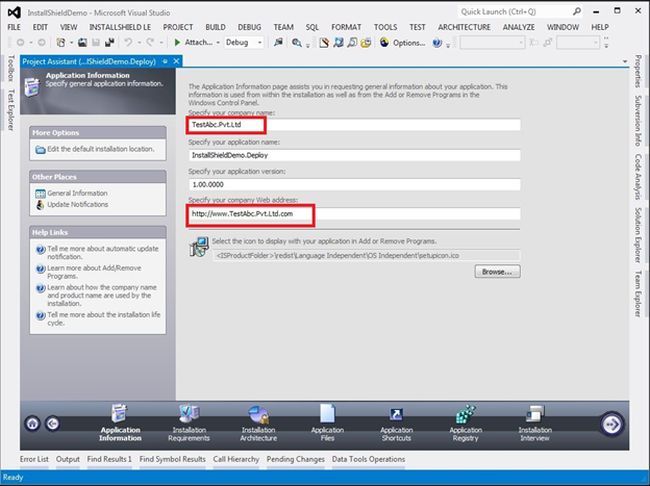The height and width of the screenshot is (486, 650).
Task: Open the INSTALLSHIELD LE menu
Action: [x=120, y=27]
